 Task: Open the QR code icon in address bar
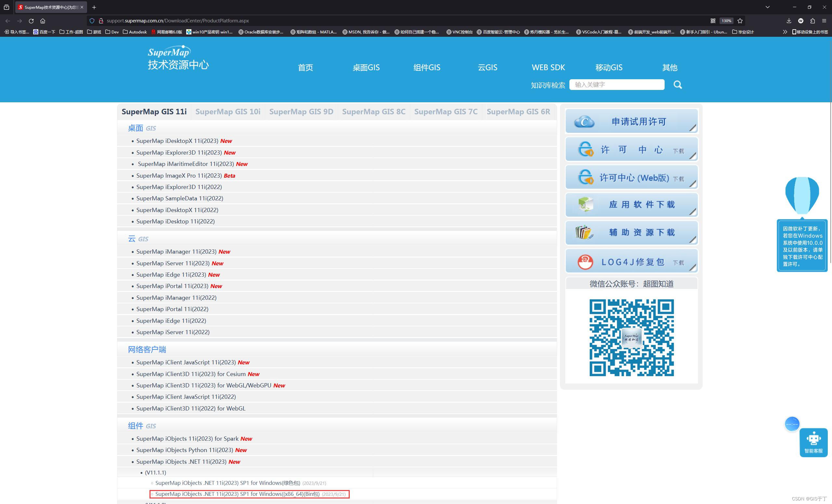point(713,21)
